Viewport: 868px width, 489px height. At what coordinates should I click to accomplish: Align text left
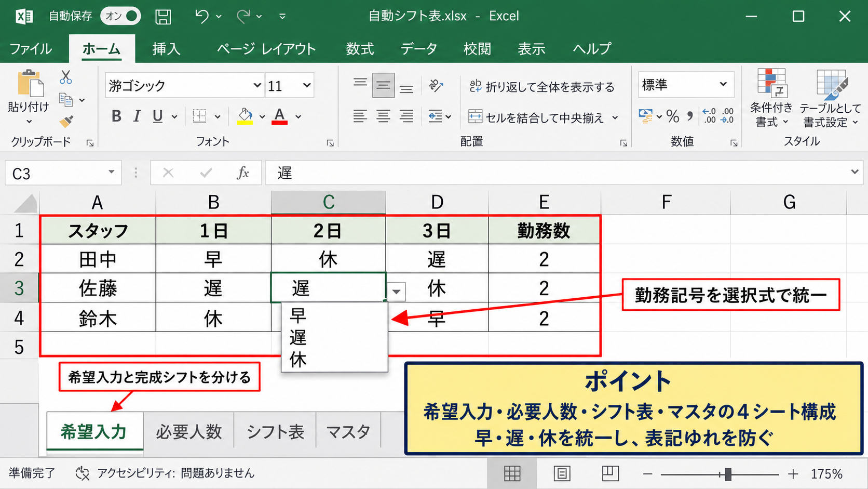[x=360, y=116]
